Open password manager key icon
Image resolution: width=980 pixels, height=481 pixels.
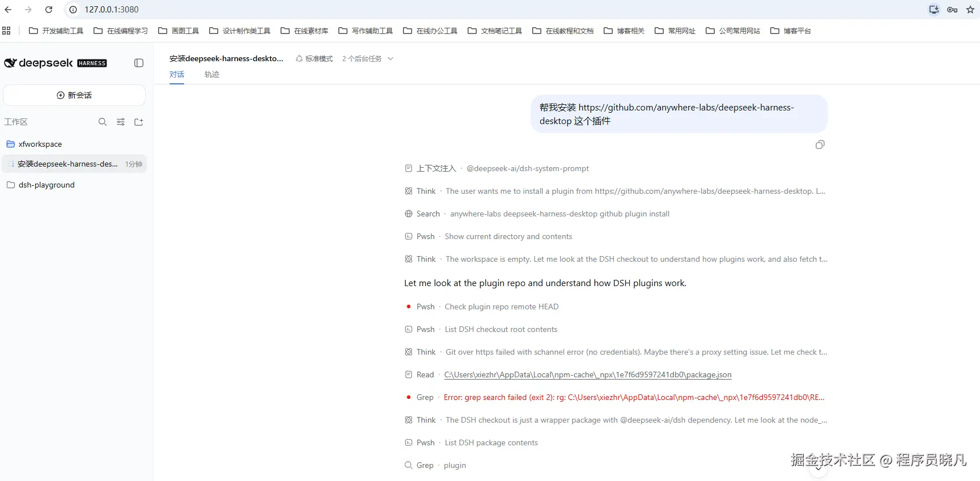tap(952, 10)
